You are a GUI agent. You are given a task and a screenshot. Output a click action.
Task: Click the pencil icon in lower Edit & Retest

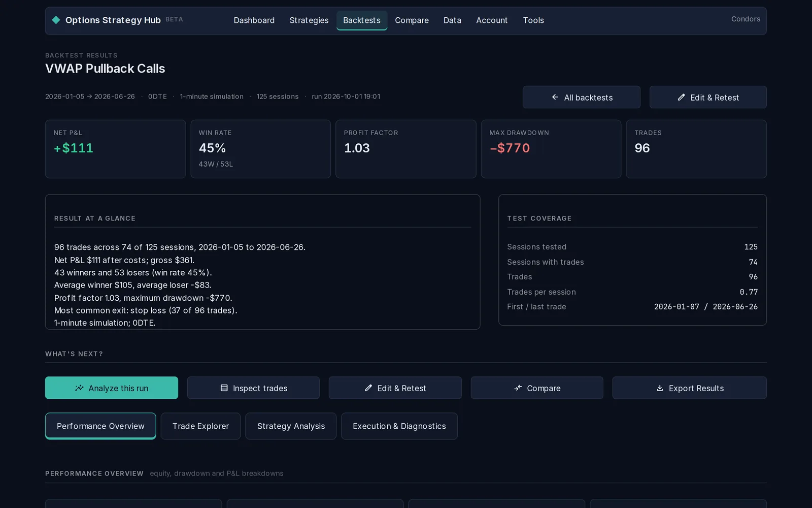pyautogui.click(x=368, y=388)
